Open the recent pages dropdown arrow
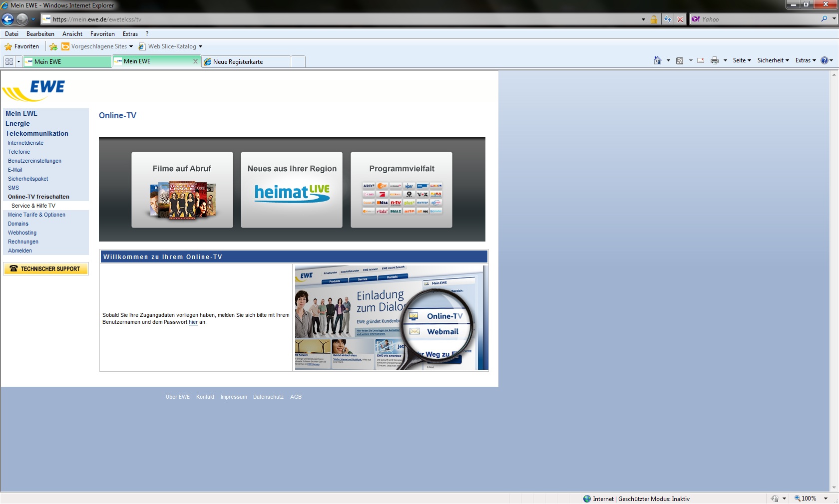The image size is (839, 504). [33, 19]
